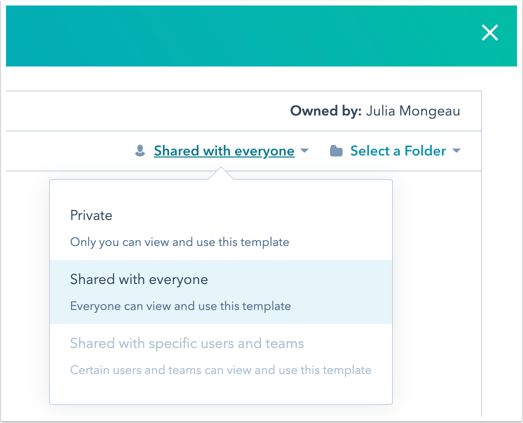
Task: Click empty toolbar area left of sharing icon
Action: pos(68,151)
